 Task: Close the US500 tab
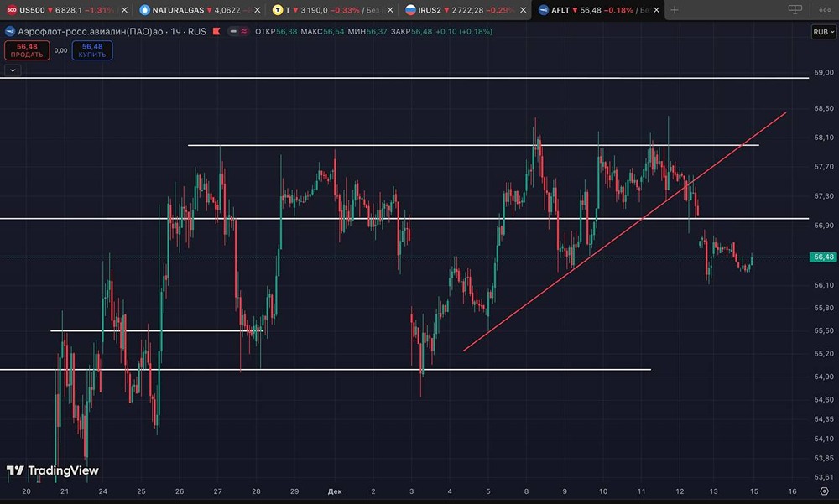(124, 9)
